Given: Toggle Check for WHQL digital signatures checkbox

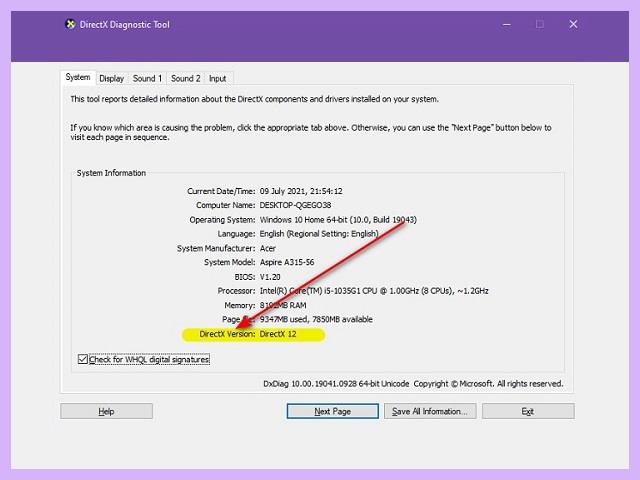Looking at the screenshot, I should (x=83, y=359).
